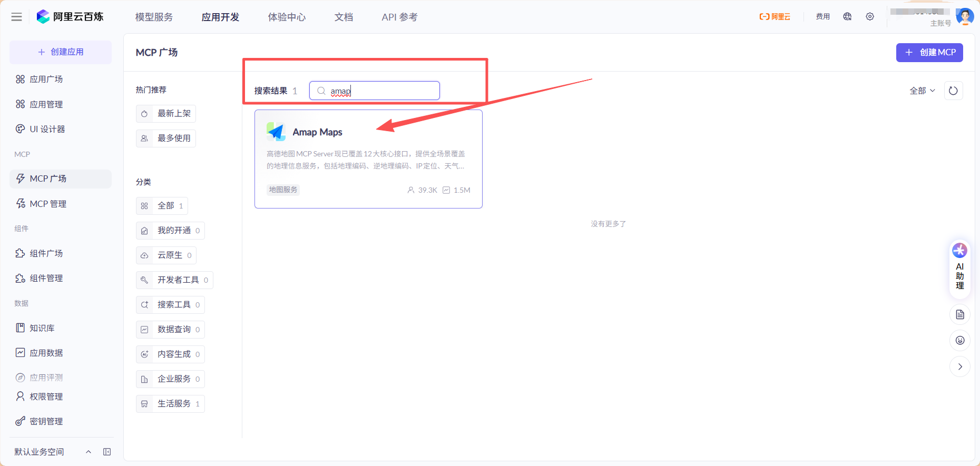Image resolution: width=980 pixels, height=466 pixels.
Task: Select category 我的开通
Action: (170, 231)
